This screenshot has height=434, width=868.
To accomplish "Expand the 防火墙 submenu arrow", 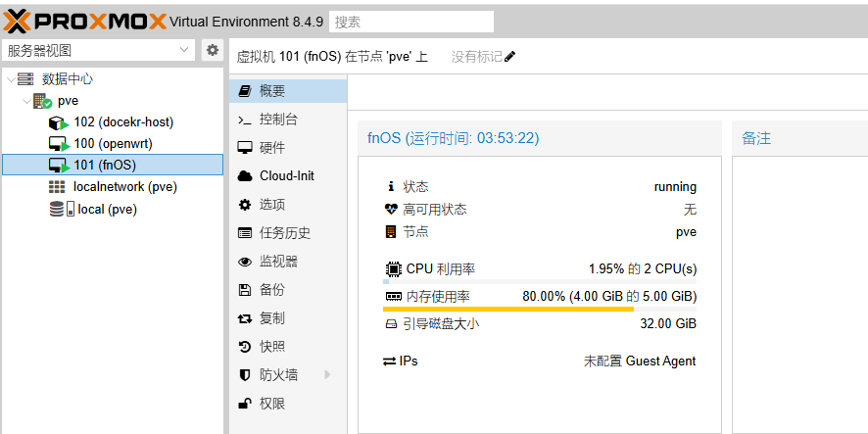I will pos(327,374).
